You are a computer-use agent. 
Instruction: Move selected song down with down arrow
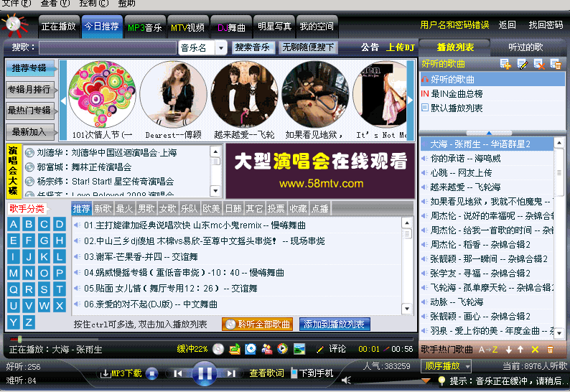tap(509, 350)
